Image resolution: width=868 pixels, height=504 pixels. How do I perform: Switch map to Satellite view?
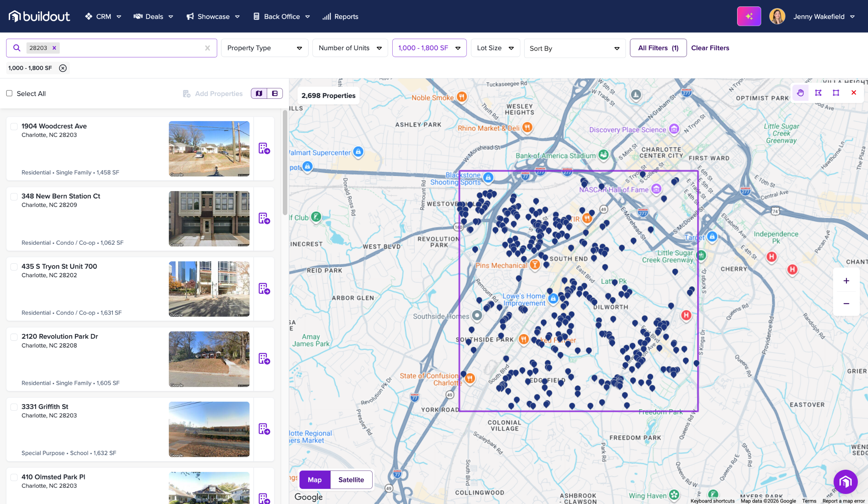[351, 480]
